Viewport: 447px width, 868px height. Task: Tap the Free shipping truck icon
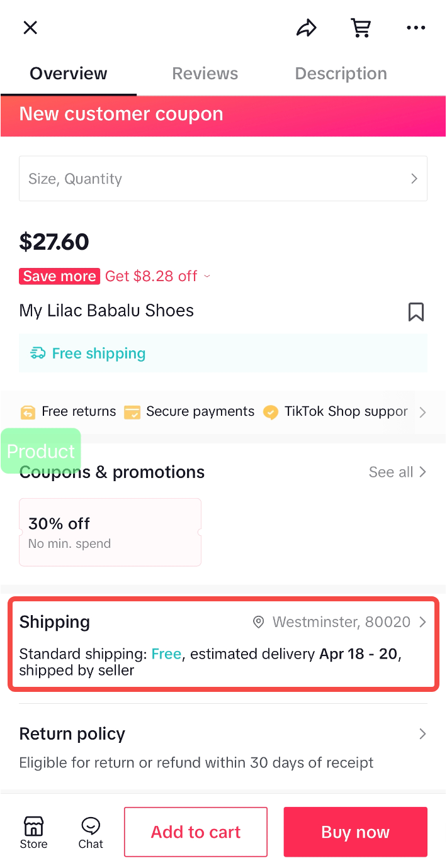38,353
